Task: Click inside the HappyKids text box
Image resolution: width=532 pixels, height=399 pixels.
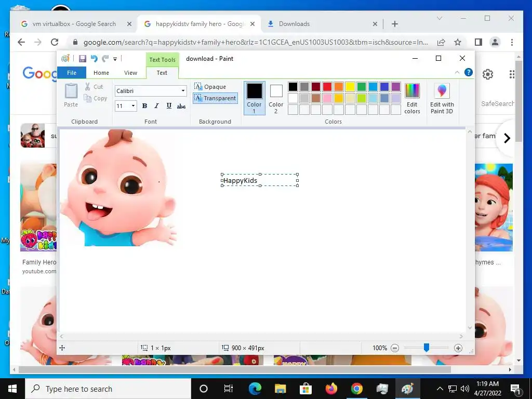Action: [x=260, y=180]
